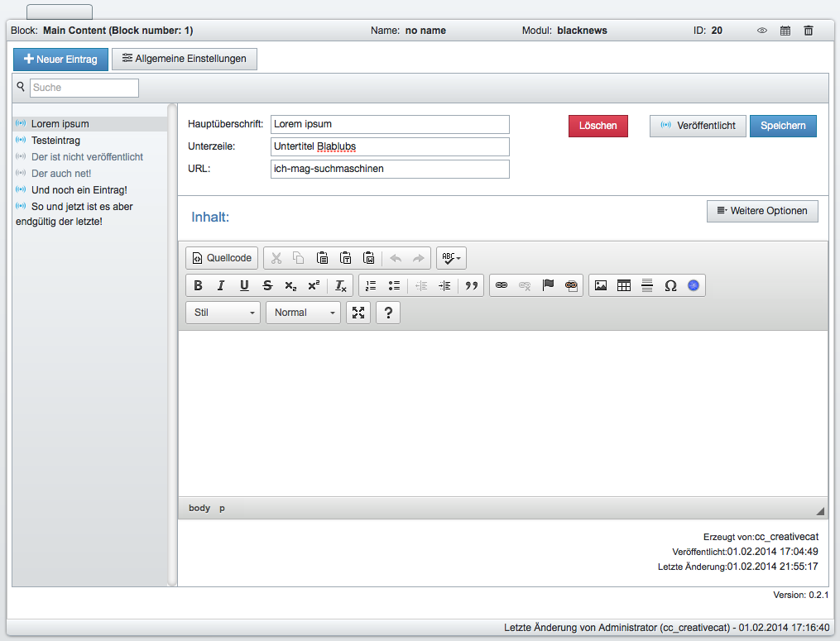
Task: Select the 'Testeintrag' entry in list
Action: (55, 141)
